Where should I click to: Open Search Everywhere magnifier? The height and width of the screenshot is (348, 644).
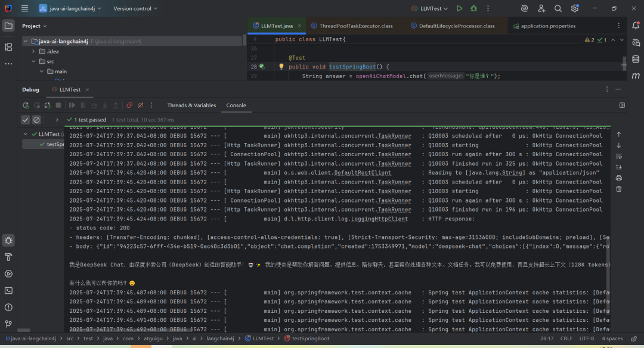[558, 8]
